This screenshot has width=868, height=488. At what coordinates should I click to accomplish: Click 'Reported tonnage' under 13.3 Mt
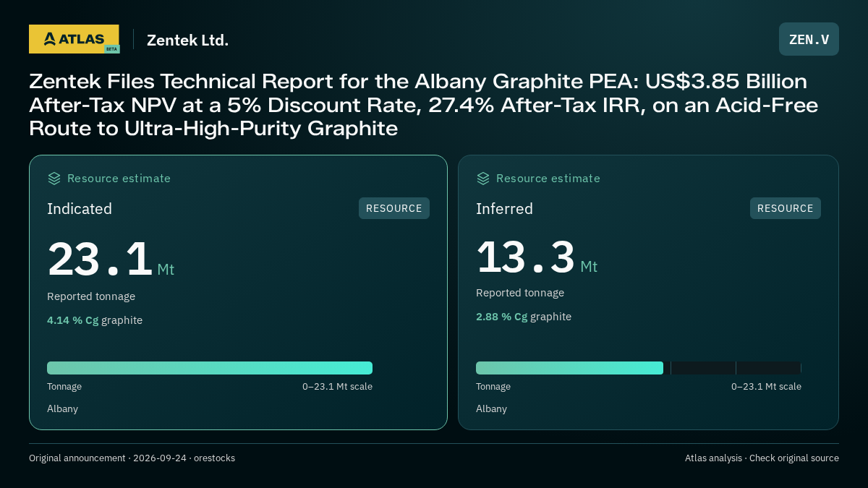[520, 293]
